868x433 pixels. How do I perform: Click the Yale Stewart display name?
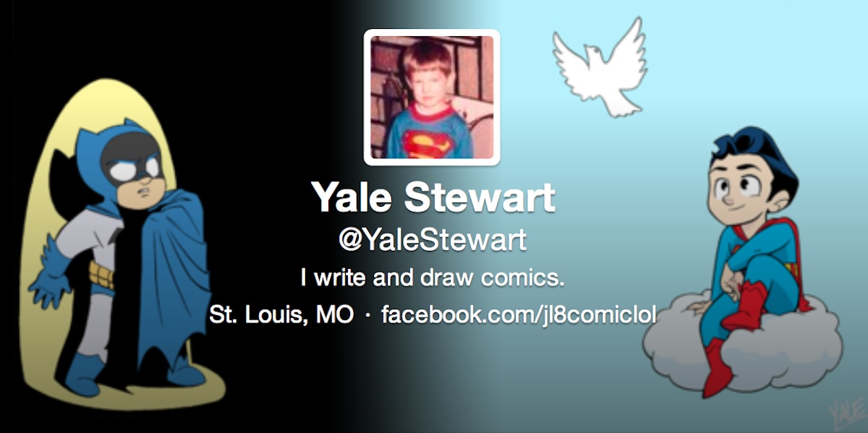click(433, 197)
